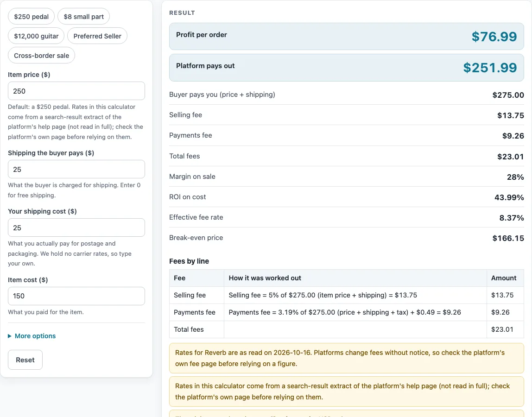Click the Rates for Reverb dated notice

point(347,358)
